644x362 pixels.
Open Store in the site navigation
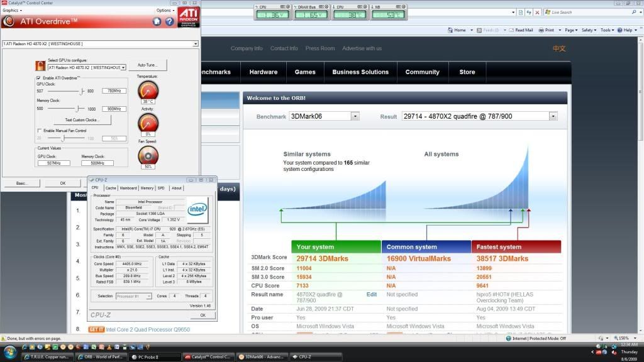click(x=467, y=72)
